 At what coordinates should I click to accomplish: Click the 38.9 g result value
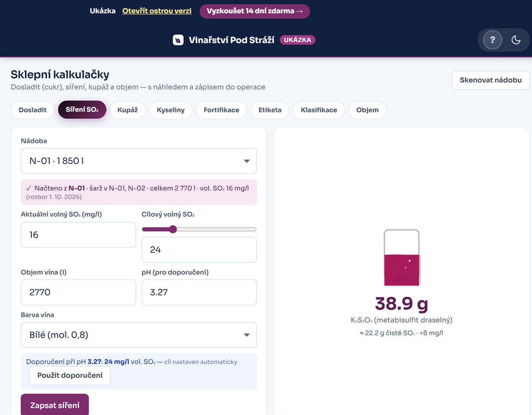click(x=402, y=304)
